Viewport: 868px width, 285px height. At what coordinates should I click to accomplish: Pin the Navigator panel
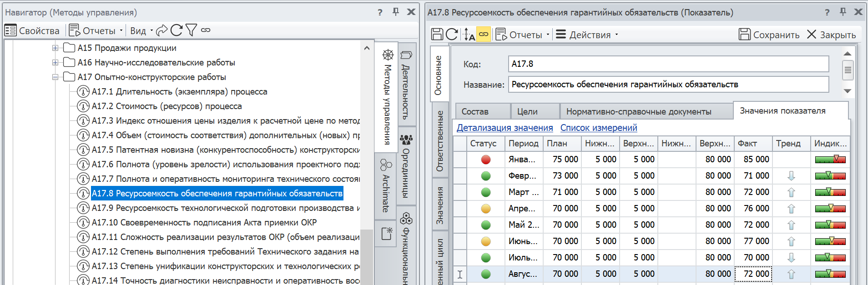(x=396, y=12)
